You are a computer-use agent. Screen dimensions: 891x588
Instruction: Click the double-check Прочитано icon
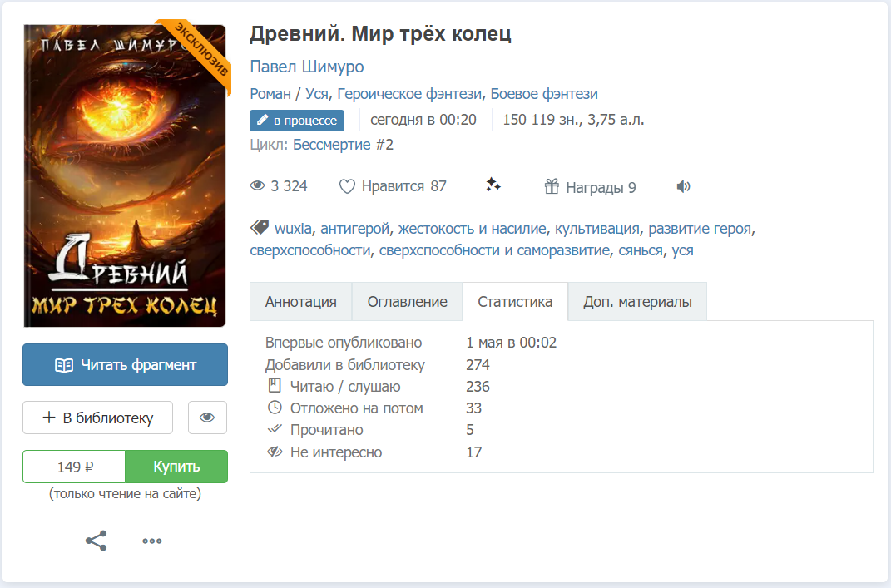point(275,429)
